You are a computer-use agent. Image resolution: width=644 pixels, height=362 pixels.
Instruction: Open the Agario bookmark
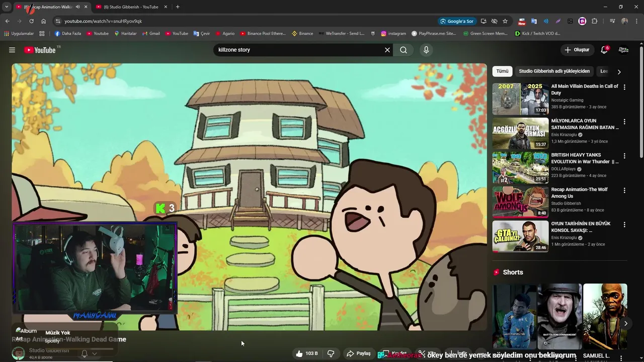tap(225, 34)
